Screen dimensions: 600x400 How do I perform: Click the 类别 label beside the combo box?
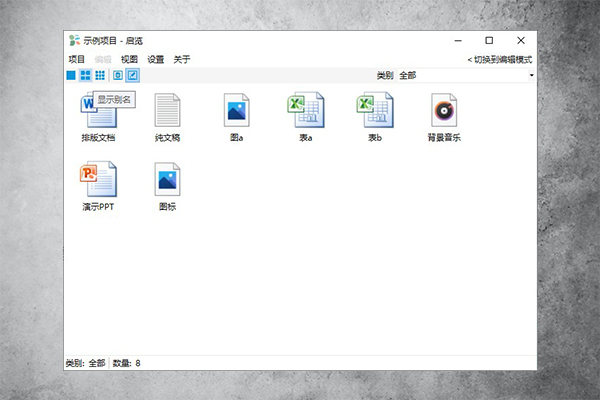[x=385, y=75]
